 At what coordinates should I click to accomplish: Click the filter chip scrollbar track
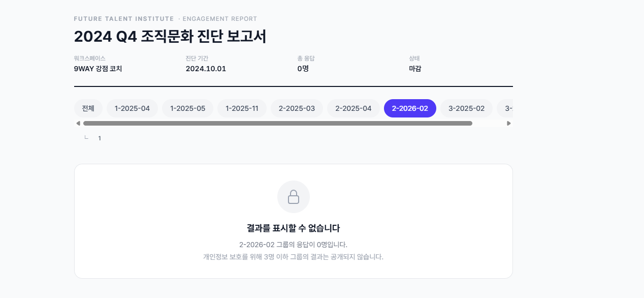[x=279, y=123]
